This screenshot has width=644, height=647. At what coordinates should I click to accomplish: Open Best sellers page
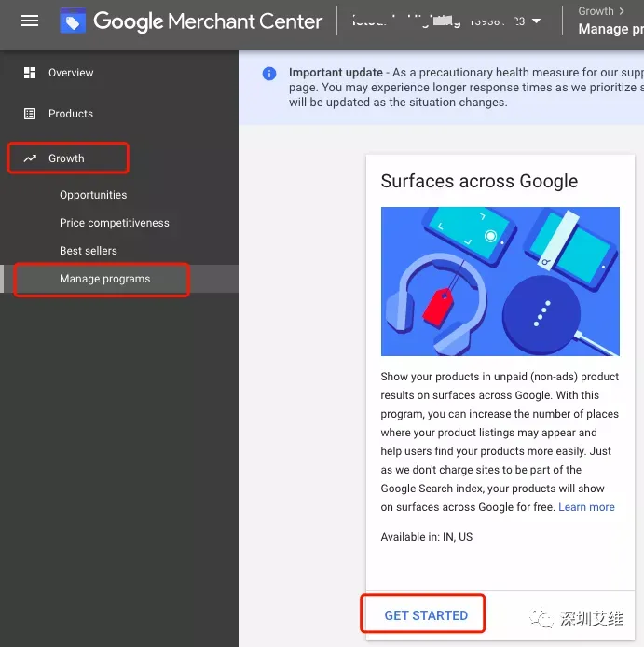pos(89,251)
